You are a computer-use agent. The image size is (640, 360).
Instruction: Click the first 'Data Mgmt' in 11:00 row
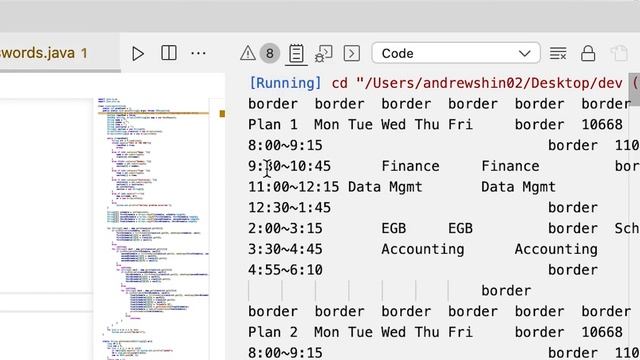point(385,187)
